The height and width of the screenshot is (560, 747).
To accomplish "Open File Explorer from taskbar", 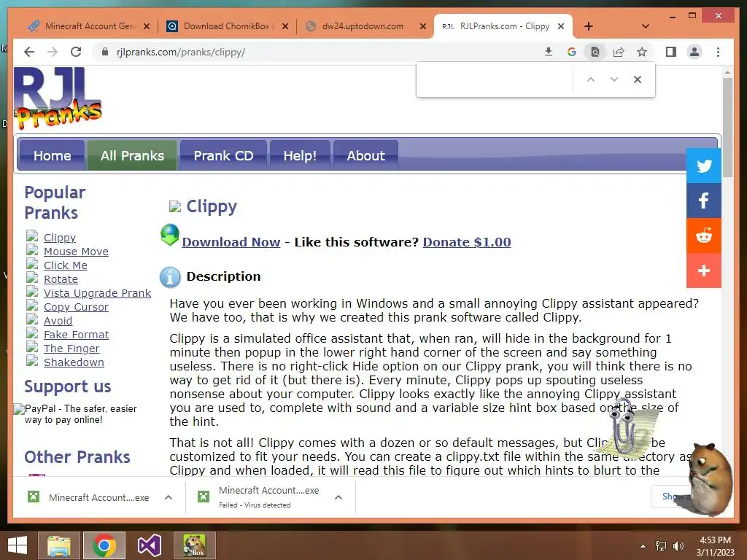I will point(58,545).
